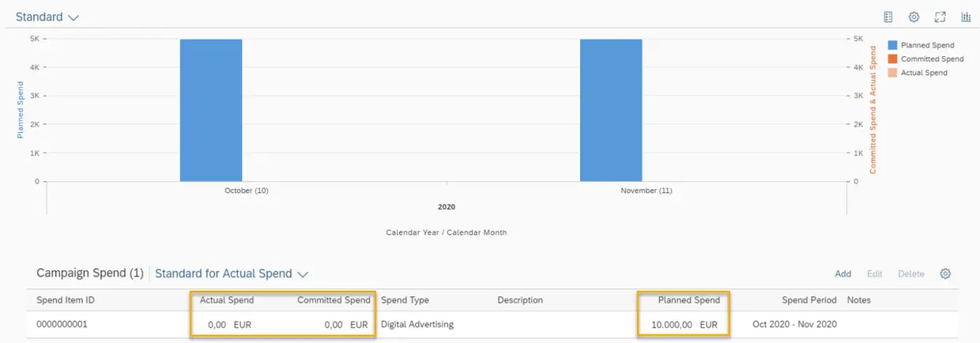Click Campaign Spend (1) table title

(x=90, y=273)
